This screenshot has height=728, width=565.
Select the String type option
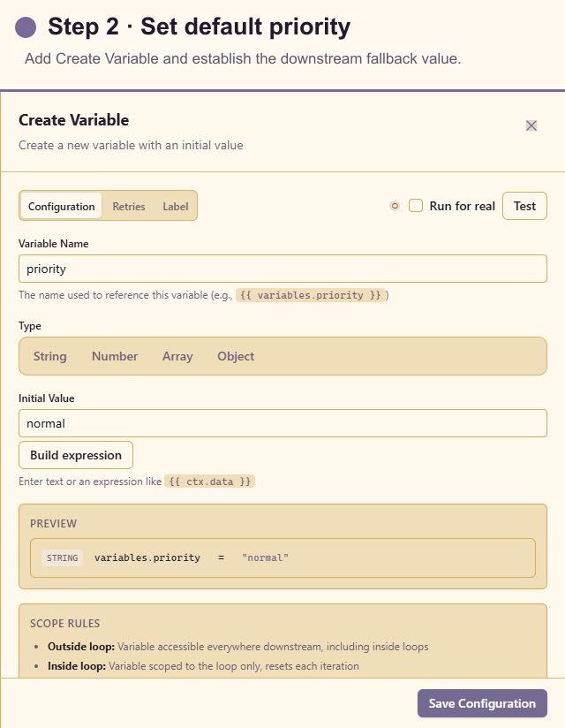(50, 356)
